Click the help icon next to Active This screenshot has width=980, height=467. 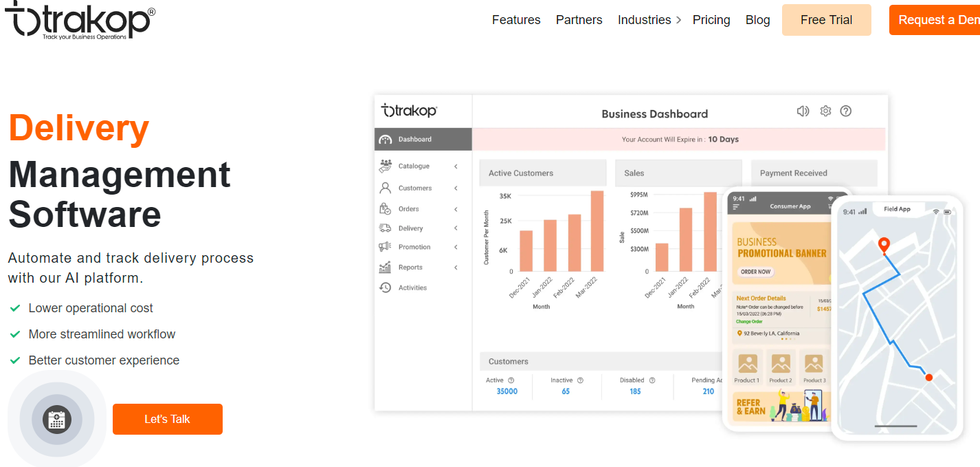coord(511,380)
